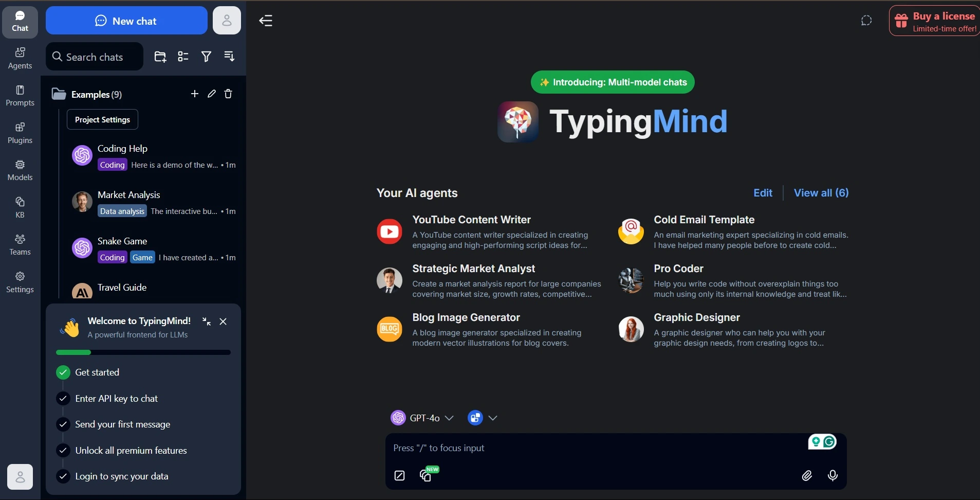Open the Teams section
The width and height of the screenshot is (980, 500).
click(x=20, y=245)
